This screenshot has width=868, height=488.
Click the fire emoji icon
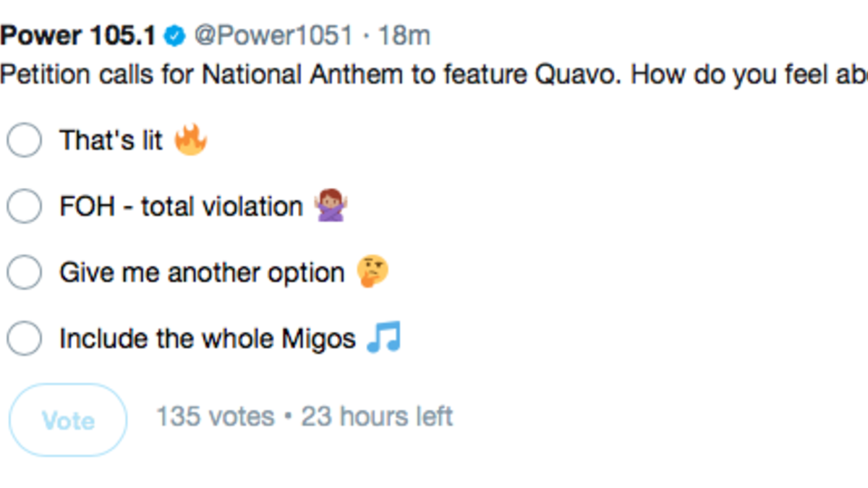(191, 139)
